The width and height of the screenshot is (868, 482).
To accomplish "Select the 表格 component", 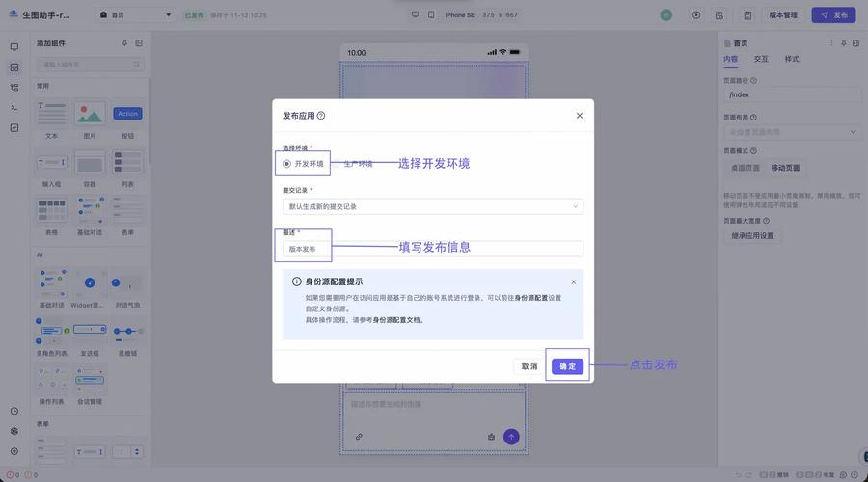I will [x=51, y=216].
